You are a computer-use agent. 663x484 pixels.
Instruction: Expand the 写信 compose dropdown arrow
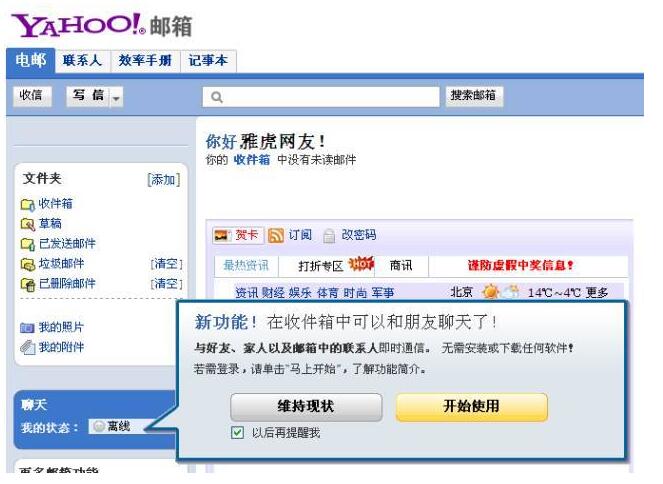[116, 97]
